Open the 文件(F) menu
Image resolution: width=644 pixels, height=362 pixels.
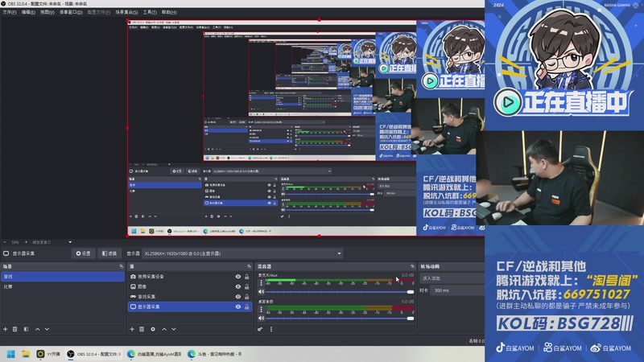click(x=9, y=12)
